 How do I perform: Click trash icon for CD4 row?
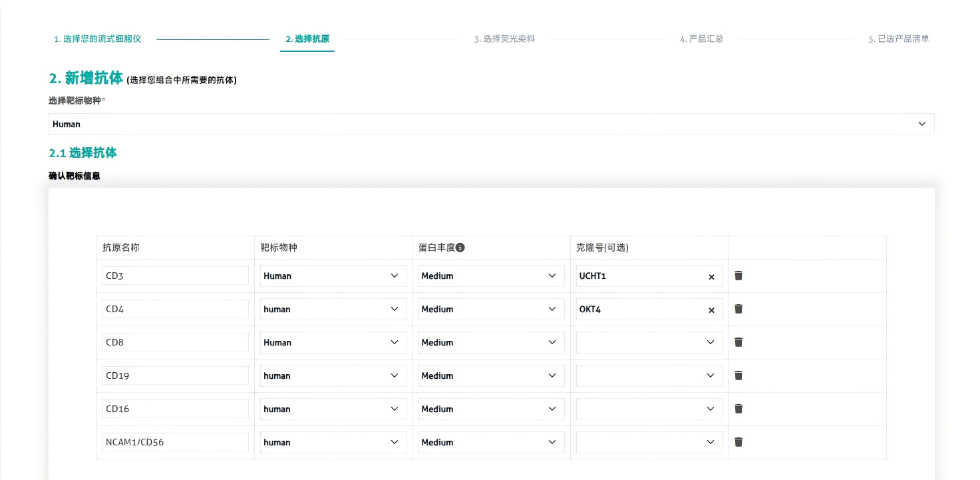pyautogui.click(x=738, y=309)
